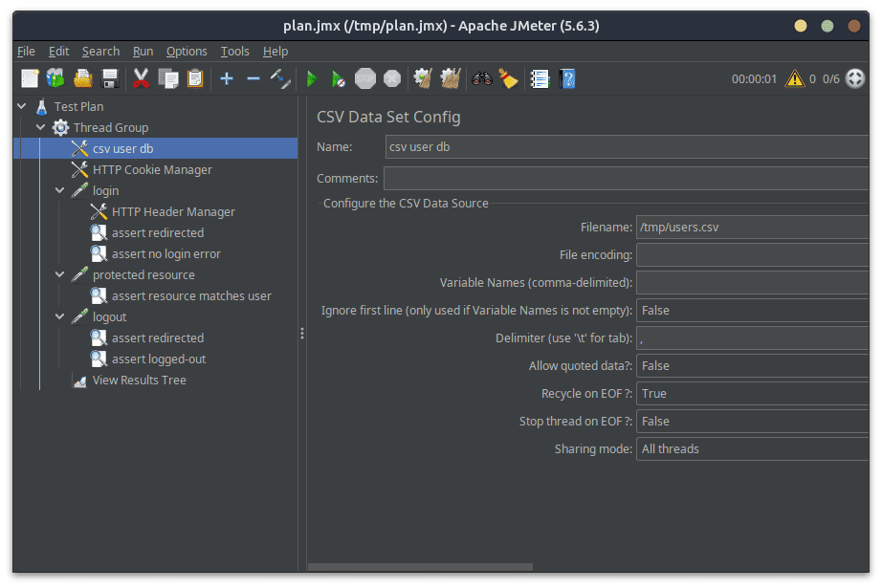
Task: Open the Sharing mode dropdown
Action: point(753,448)
